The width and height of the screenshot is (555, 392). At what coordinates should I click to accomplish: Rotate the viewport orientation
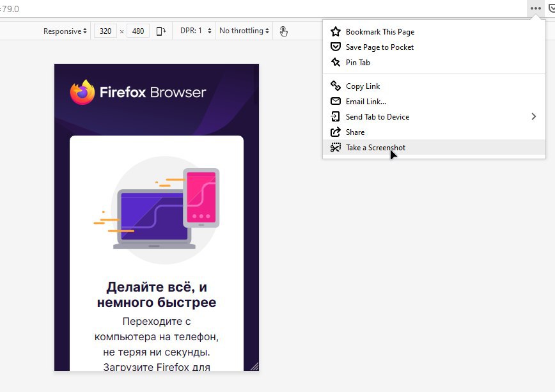click(161, 31)
